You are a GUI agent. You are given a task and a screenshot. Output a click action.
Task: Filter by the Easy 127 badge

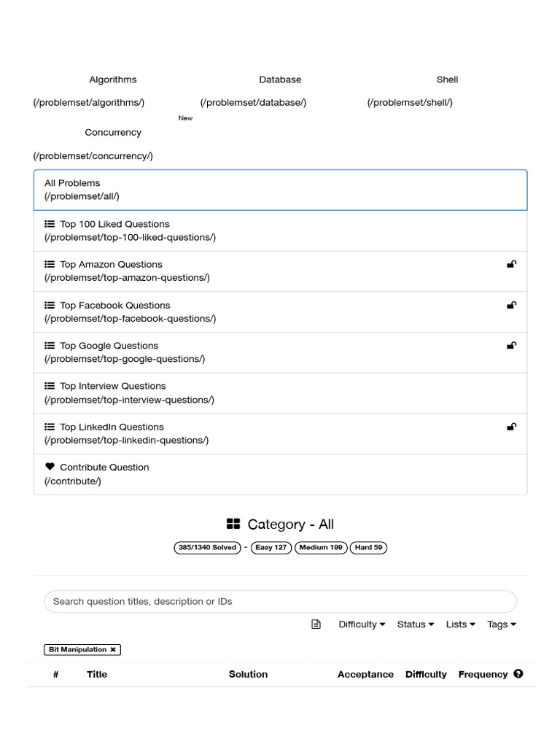pos(271,547)
